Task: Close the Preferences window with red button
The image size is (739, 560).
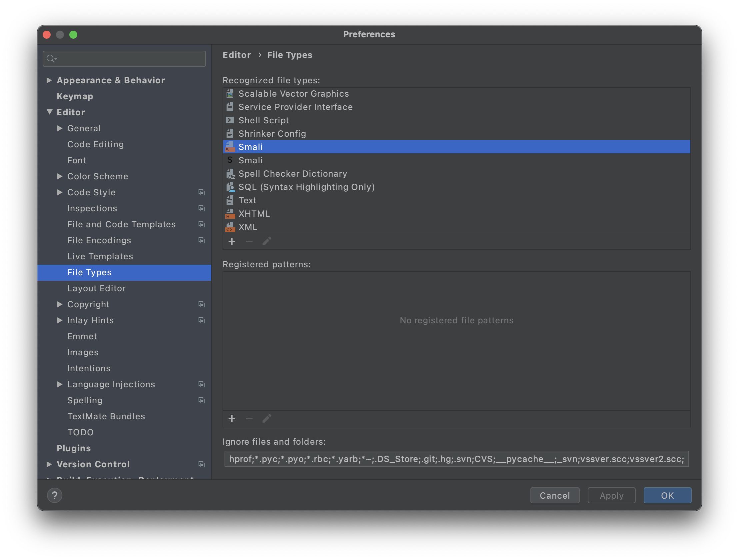Action: pyautogui.click(x=47, y=35)
